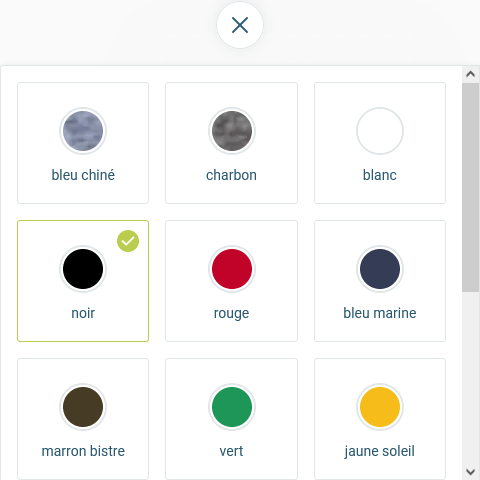480x480 pixels.
Task: Choose the bleu marine navy circle
Action: point(380,269)
